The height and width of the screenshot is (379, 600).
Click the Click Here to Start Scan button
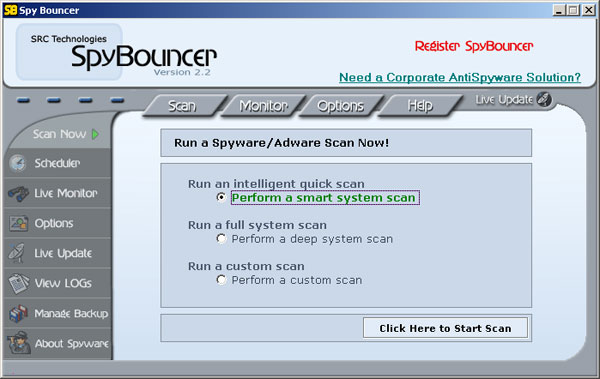pos(445,328)
